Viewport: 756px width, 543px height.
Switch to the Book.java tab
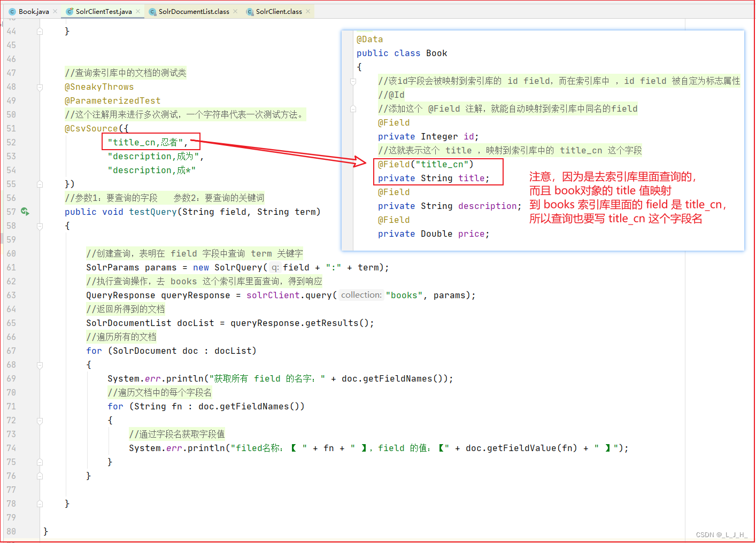pos(34,11)
